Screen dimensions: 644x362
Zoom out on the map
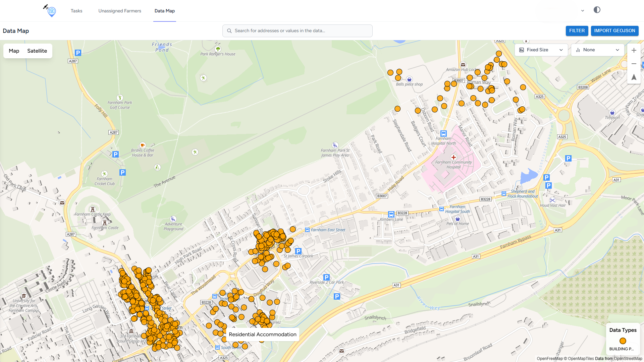634,64
